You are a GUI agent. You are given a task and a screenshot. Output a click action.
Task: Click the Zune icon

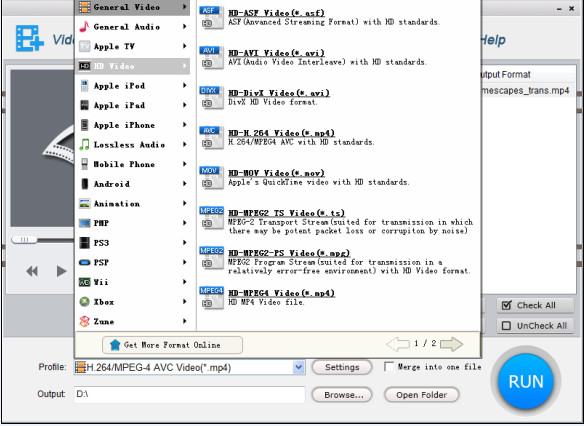tap(85, 321)
